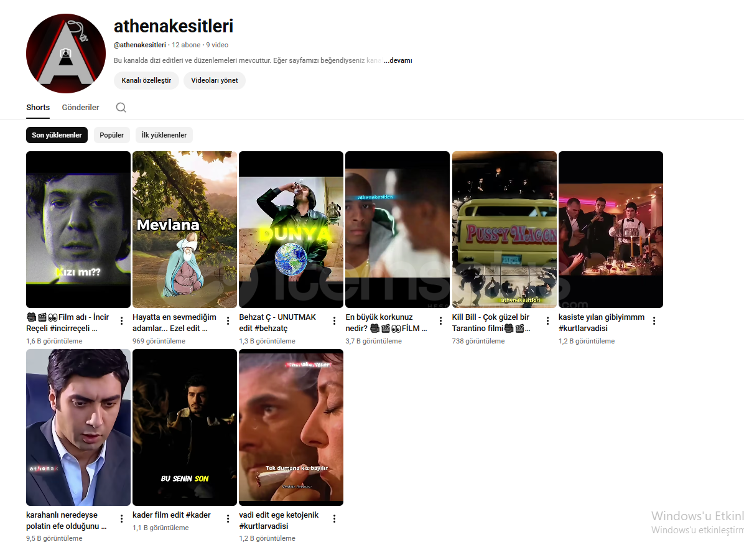
Task: Switch to the Shorts tab
Action: (x=38, y=107)
